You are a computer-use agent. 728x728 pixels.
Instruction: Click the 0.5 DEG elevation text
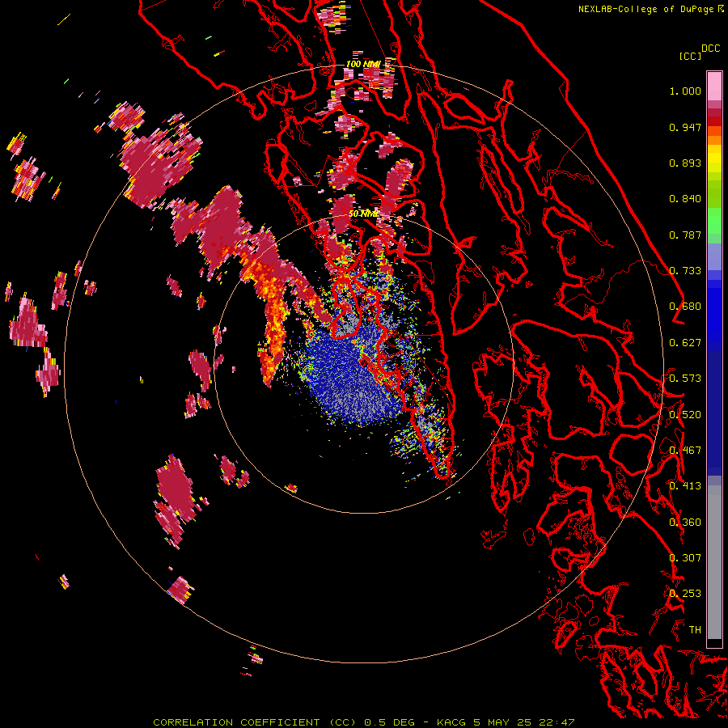click(x=389, y=722)
